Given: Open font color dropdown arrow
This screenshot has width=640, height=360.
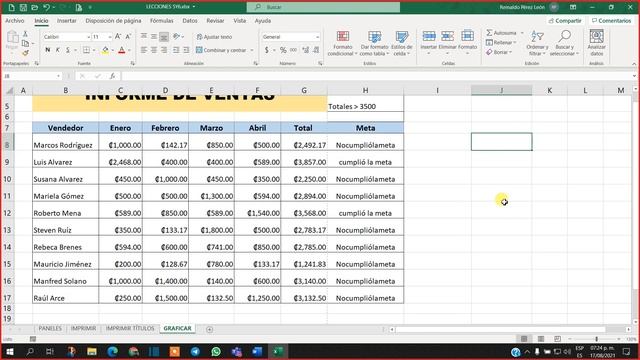Looking at the screenshot, I should (129, 50).
